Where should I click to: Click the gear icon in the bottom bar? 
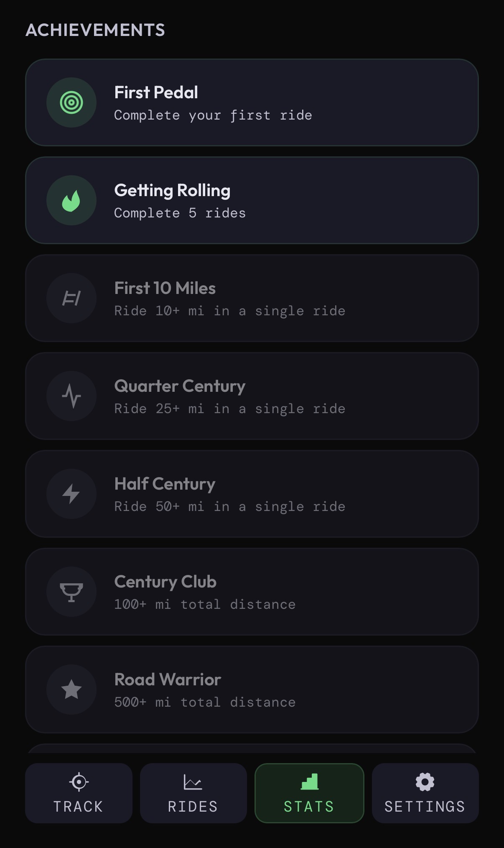pyautogui.click(x=425, y=782)
